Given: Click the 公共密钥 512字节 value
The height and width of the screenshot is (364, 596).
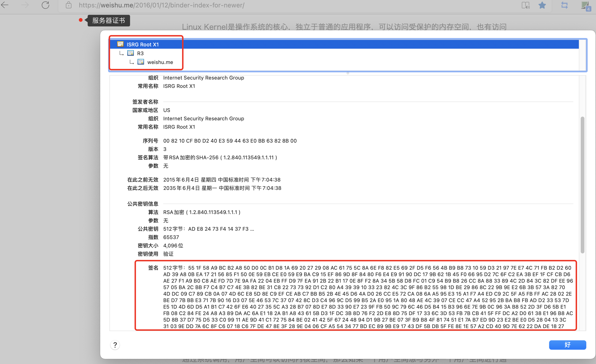Looking at the screenshot, I should [x=208, y=229].
